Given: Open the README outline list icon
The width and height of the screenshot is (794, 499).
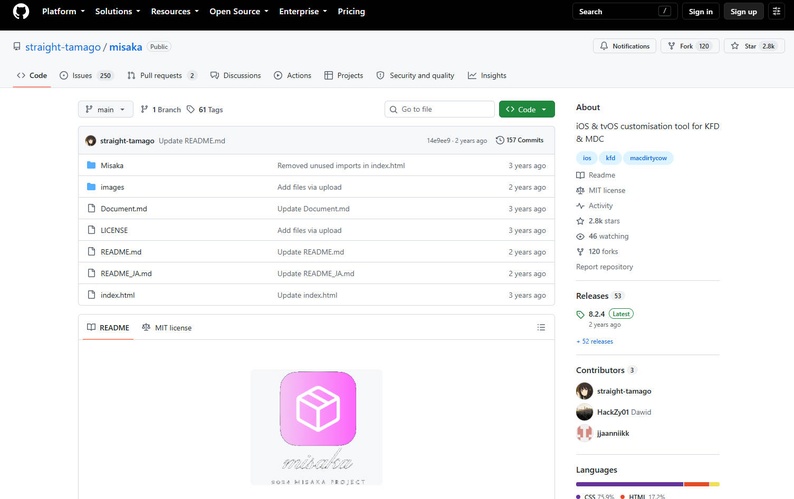Looking at the screenshot, I should pos(541,328).
